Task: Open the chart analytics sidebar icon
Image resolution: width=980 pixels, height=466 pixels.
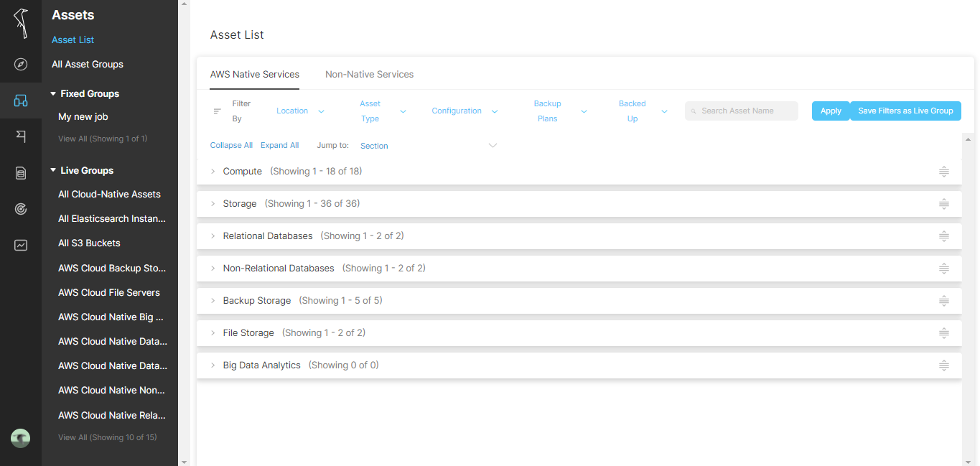Action: click(x=21, y=245)
